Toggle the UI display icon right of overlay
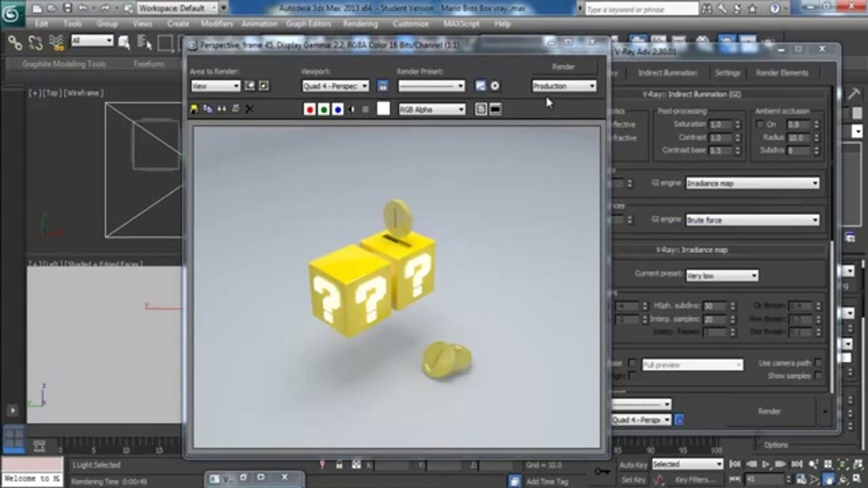Viewport: 868px width, 488px height. coord(496,109)
